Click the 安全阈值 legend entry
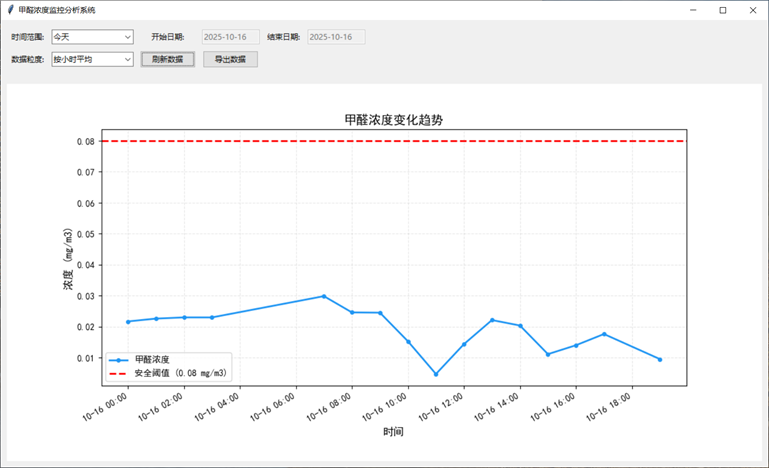The height and width of the screenshot is (468, 769). coord(180,373)
